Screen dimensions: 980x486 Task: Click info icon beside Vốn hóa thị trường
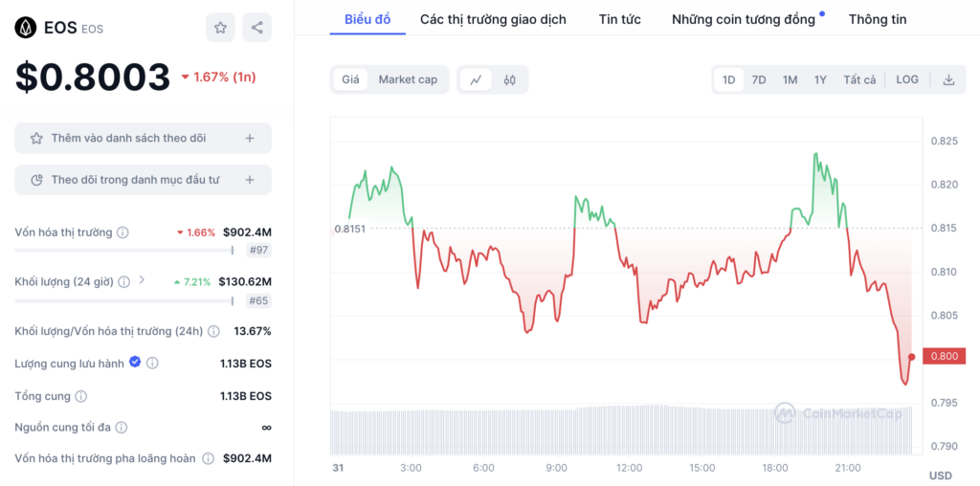click(123, 232)
